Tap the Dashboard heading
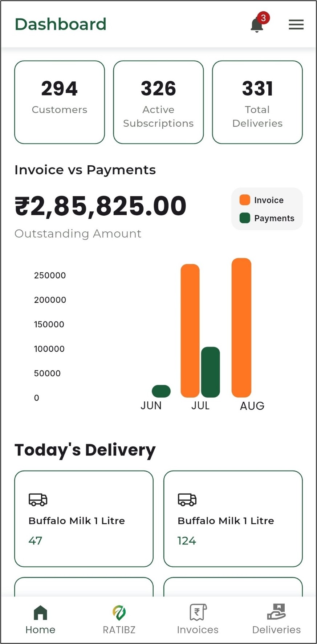317x644 pixels. coord(60,24)
